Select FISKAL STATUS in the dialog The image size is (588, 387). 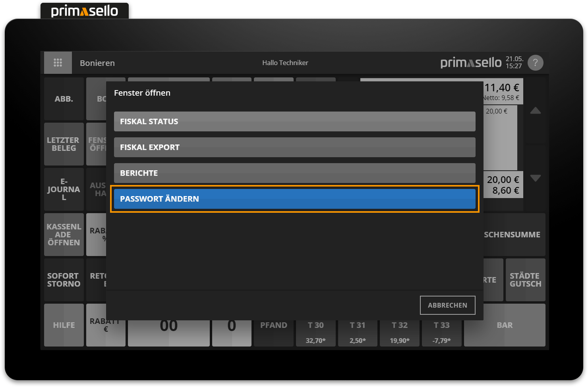[x=294, y=121]
